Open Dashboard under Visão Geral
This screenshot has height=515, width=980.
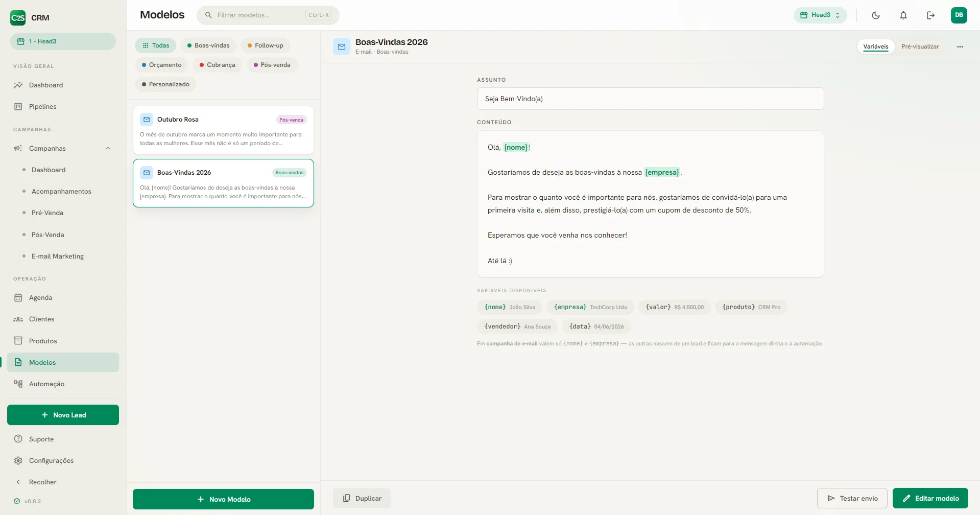pyautogui.click(x=63, y=85)
